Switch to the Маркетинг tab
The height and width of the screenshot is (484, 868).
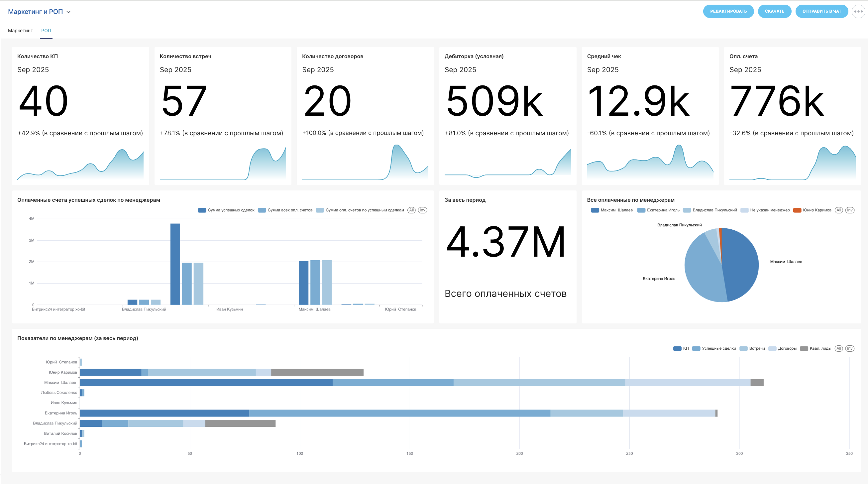click(20, 31)
